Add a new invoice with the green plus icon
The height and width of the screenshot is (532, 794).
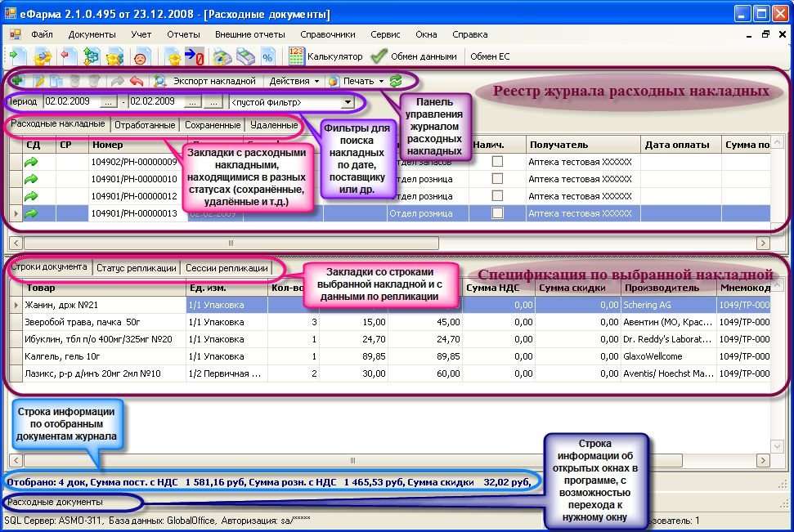tap(17, 81)
